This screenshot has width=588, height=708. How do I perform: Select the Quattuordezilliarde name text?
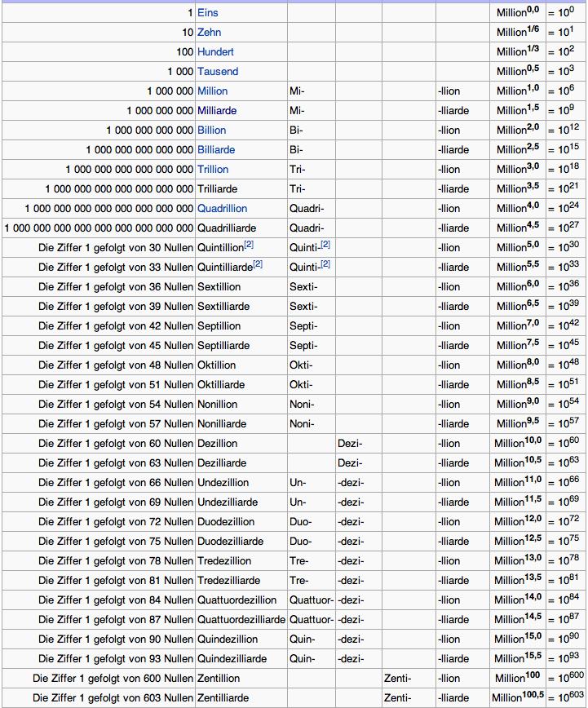click(x=241, y=620)
